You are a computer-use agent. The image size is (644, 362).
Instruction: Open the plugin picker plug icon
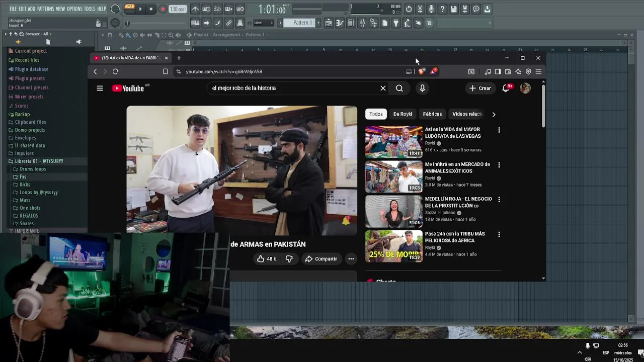pos(395,23)
